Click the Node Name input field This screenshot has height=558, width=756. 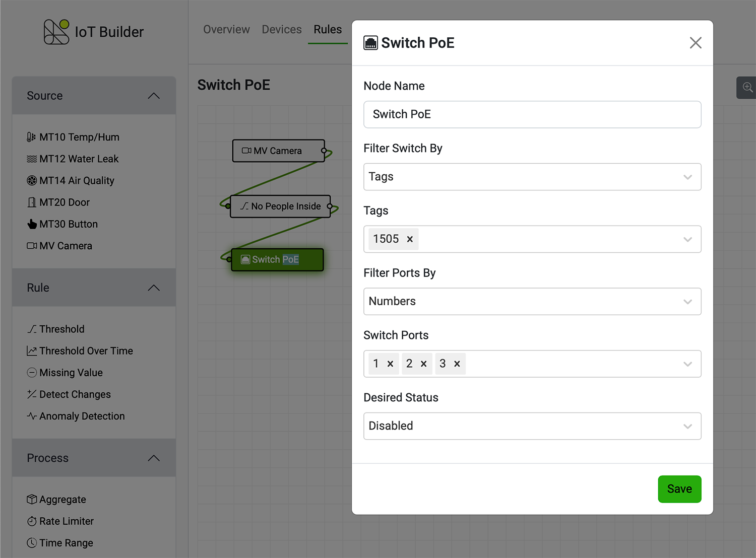pyautogui.click(x=532, y=114)
